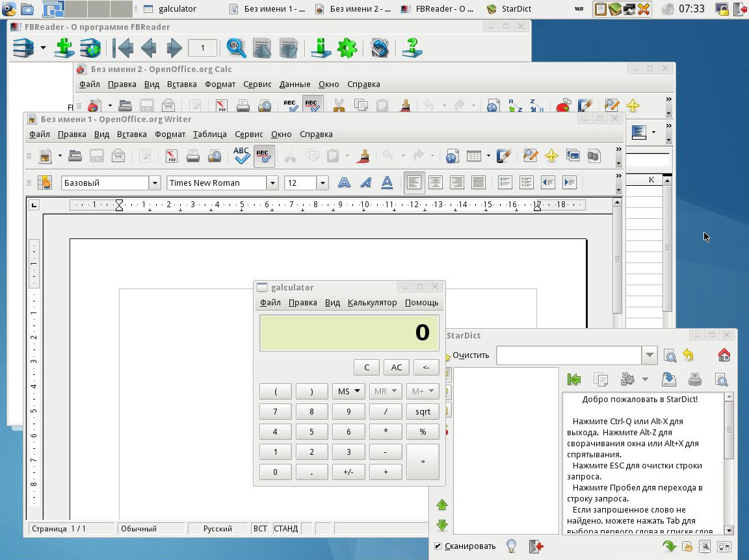Click the StarDict search input field
The image size is (749, 560).
[x=569, y=355]
